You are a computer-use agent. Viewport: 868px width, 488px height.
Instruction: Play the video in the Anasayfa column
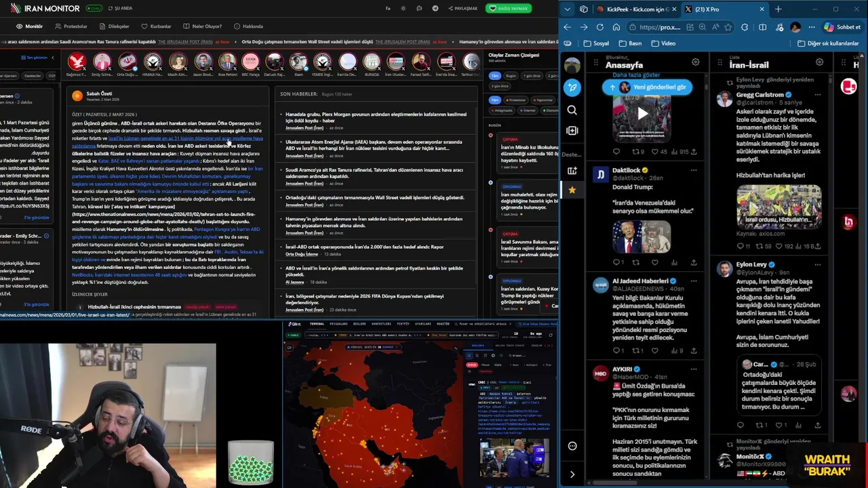pyautogui.click(x=642, y=114)
